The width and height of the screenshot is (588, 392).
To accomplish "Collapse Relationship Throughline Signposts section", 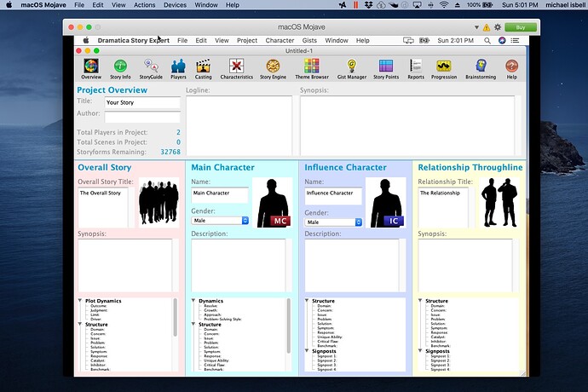I will [x=420, y=351].
